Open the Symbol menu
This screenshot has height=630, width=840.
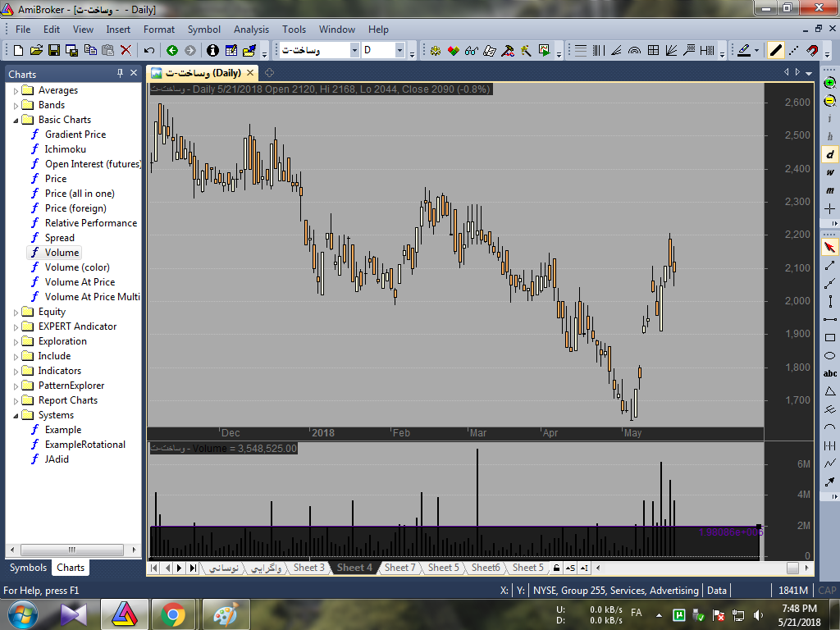click(x=203, y=30)
